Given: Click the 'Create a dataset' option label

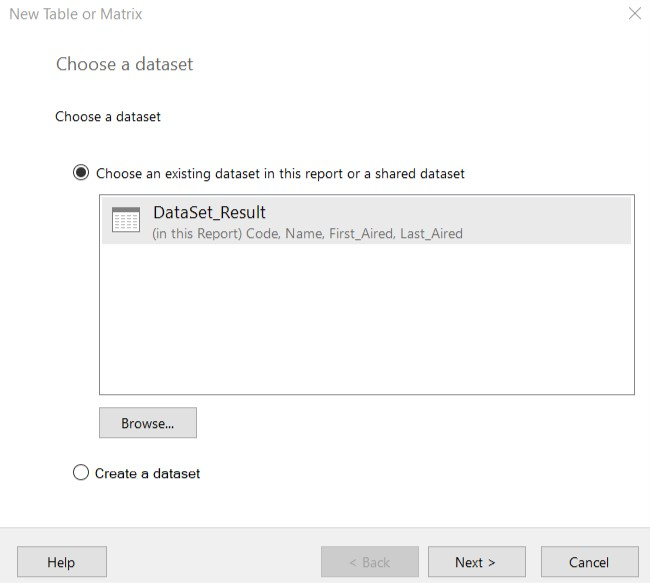Looking at the screenshot, I should pos(147,473).
